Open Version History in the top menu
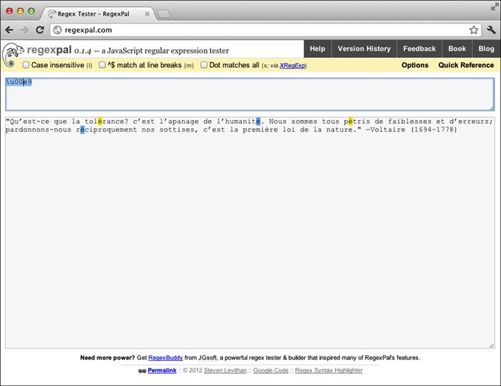Image resolution: width=501 pixels, height=386 pixels. pyautogui.click(x=364, y=49)
